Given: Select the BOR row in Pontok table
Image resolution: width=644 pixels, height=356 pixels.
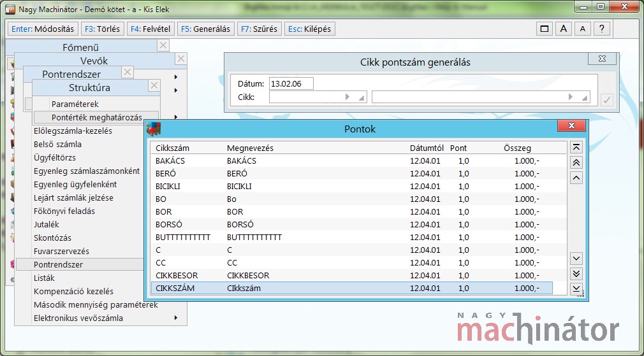Looking at the screenshot, I should click(352, 211).
